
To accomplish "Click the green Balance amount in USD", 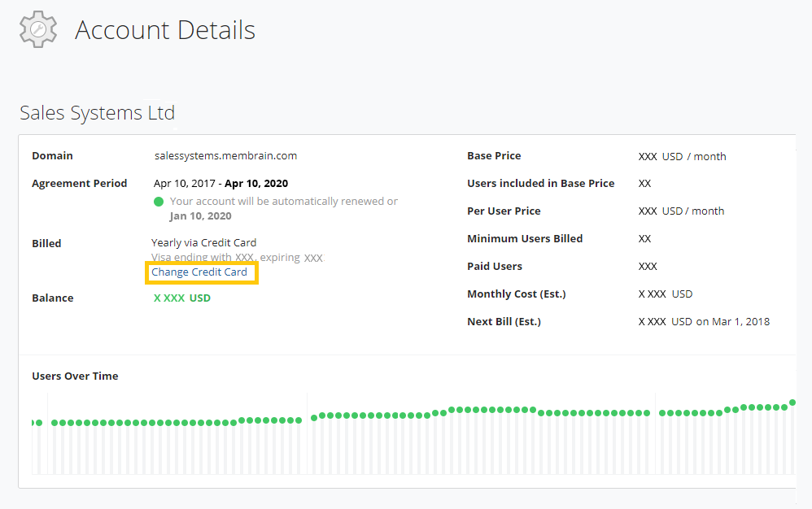I will coord(181,298).
